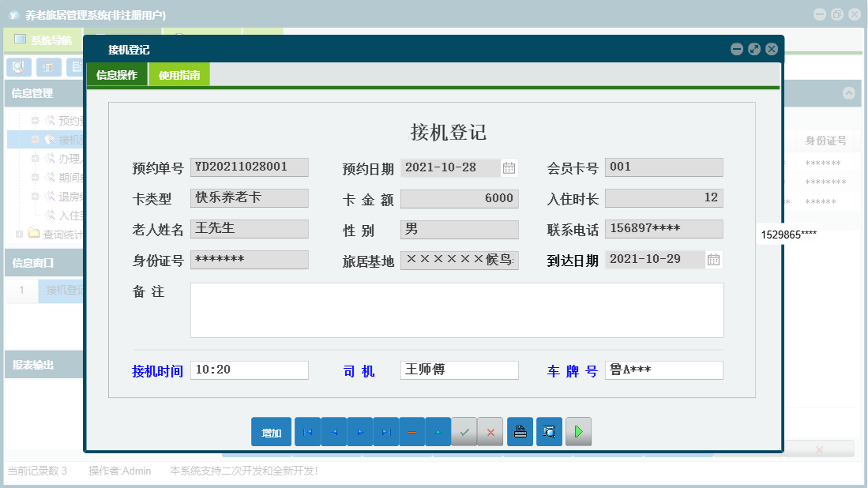The width and height of the screenshot is (868, 488).
Task: Go to the previous record
Action: tap(333, 432)
